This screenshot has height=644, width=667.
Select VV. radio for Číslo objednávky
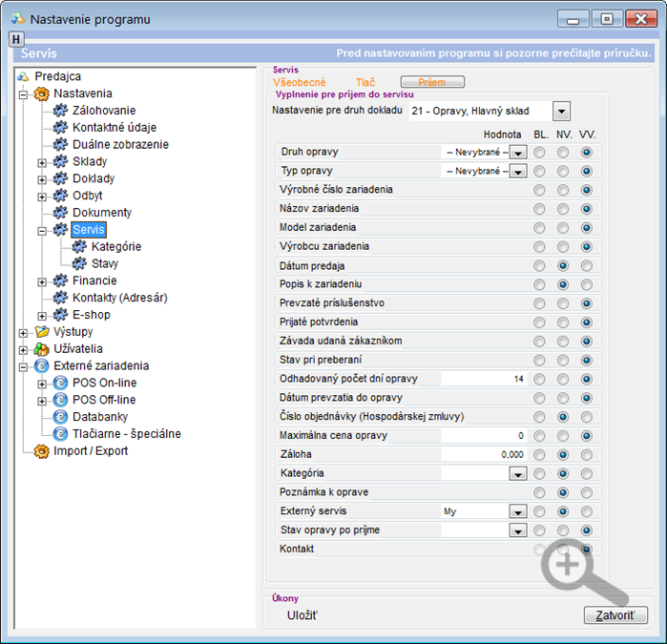587,417
